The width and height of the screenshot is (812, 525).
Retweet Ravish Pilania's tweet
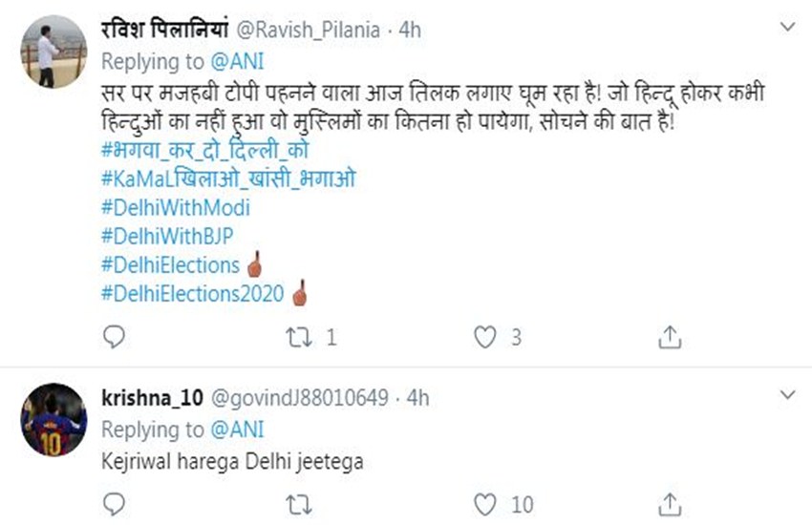coord(298,336)
